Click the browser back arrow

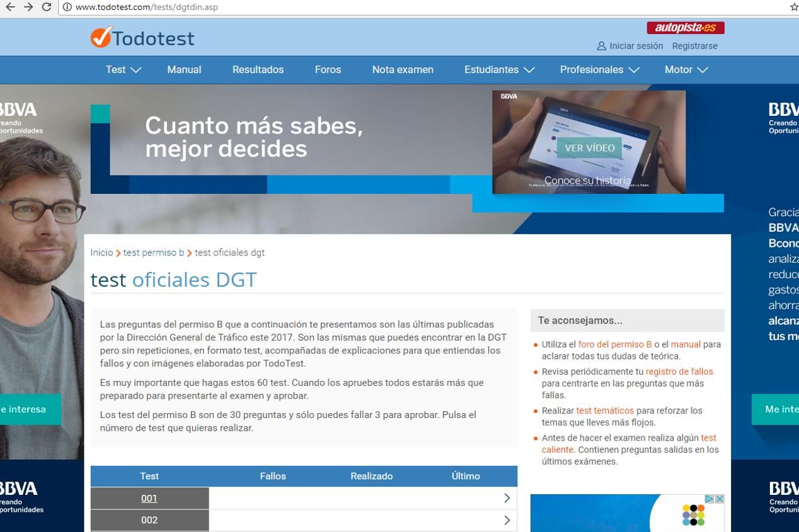9,7
